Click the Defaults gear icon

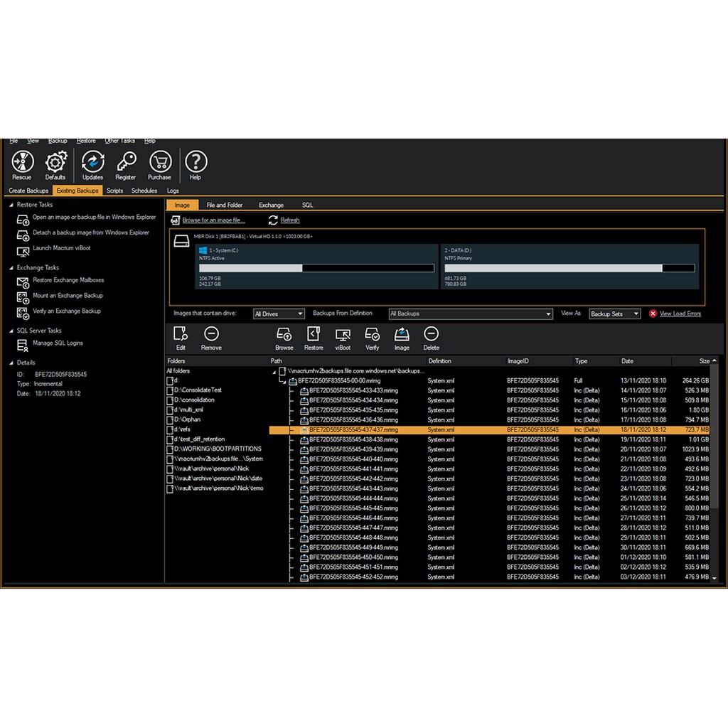pyautogui.click(x=55, y=165)
